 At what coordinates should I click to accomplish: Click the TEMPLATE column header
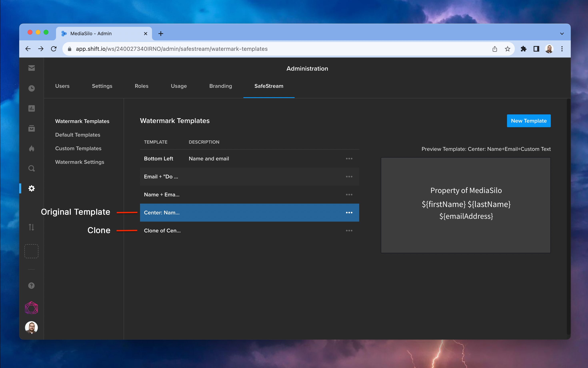tap(156, 142)
